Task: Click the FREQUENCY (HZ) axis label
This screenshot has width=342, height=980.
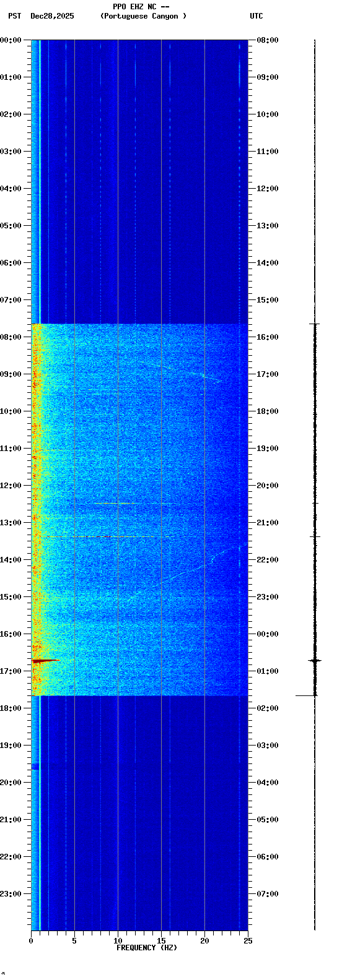Action: [x=147, y=948]
